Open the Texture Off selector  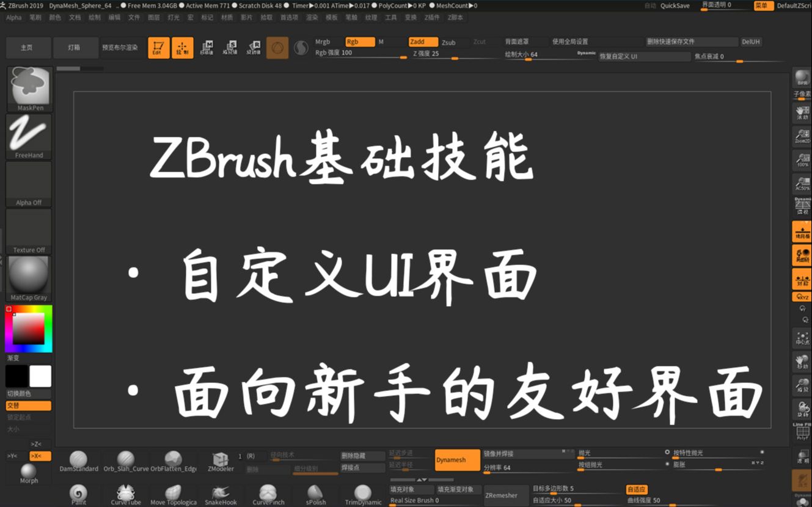[29, 232]
